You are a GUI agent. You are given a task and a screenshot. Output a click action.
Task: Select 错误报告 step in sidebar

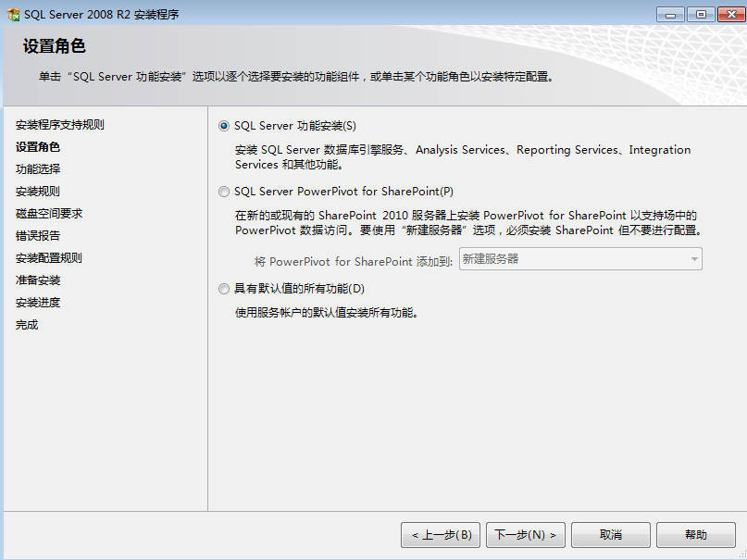point(38,236)
